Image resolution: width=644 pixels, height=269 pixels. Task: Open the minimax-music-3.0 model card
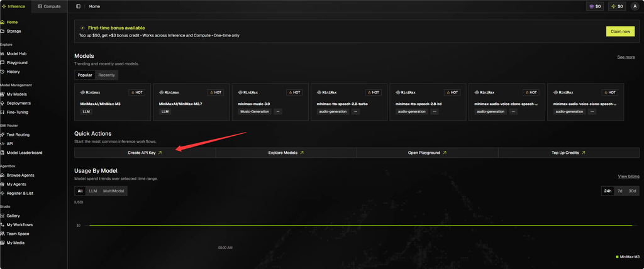(270, 102)
